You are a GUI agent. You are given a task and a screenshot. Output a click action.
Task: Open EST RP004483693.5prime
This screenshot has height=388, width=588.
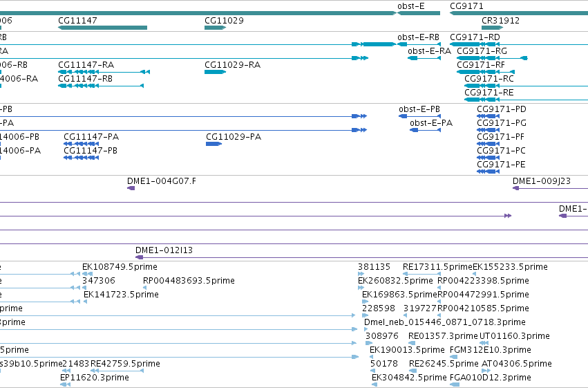click(189, 281)
